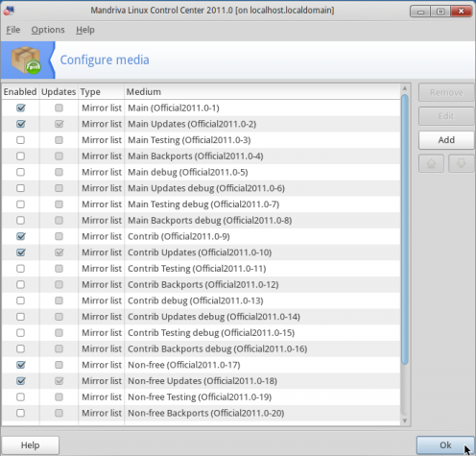Click the Help button at bottom left
Viewport: 476px width, 456px height.
30,445
